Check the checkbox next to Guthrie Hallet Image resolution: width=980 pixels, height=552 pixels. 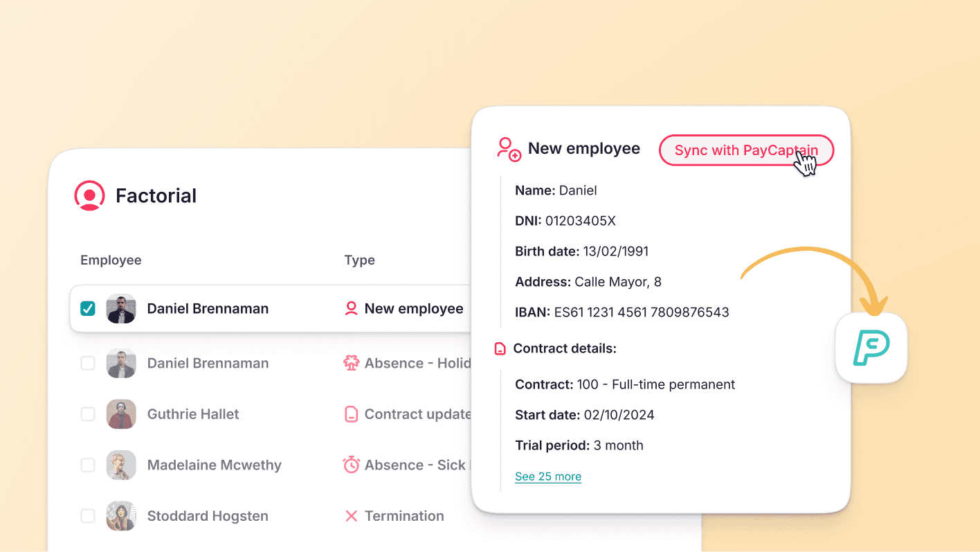[x=87, y=413]
